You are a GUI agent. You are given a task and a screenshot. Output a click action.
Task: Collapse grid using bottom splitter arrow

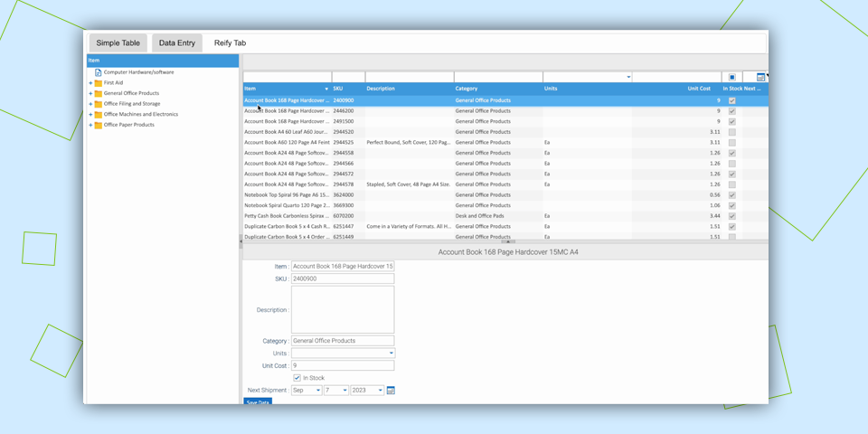pyautogui.click(x=508, y=242)
